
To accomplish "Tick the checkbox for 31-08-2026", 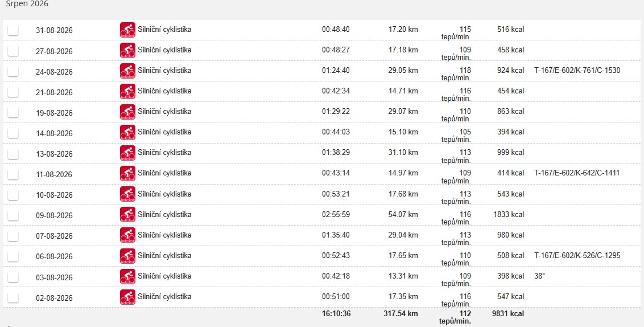I will (13, 30).
